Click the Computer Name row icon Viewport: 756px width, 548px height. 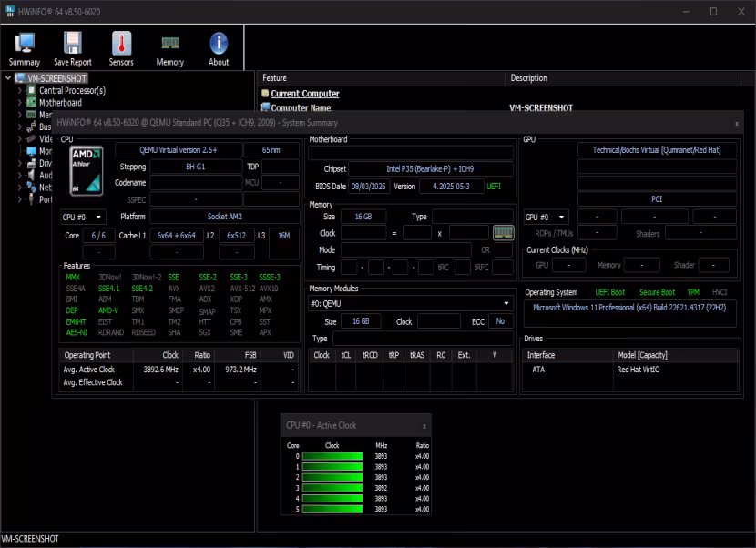click(x=265, y=107)
